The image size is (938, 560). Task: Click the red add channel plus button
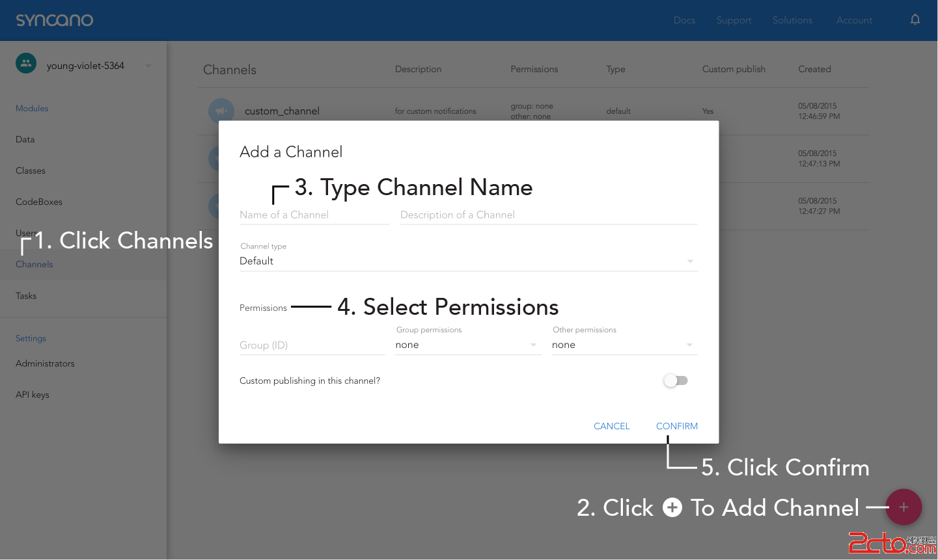904,507
